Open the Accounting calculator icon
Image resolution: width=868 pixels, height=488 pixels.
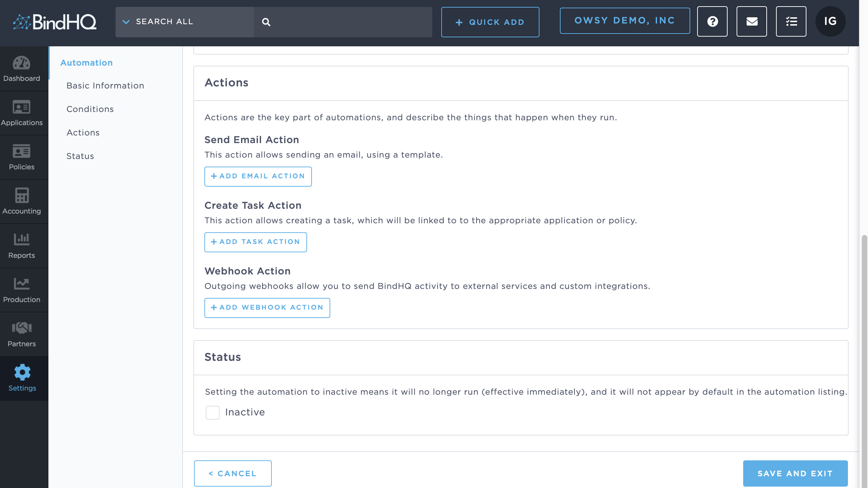(x=21, y=196)
